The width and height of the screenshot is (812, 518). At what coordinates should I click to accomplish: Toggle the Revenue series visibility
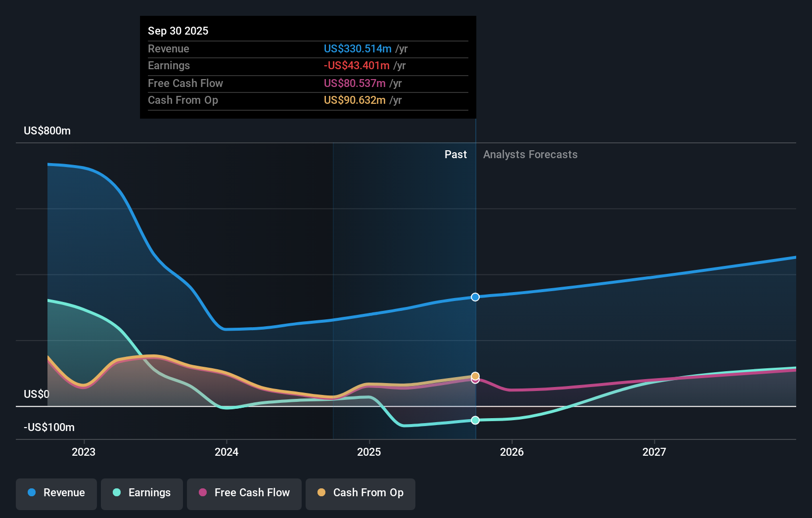coord(56,494)
